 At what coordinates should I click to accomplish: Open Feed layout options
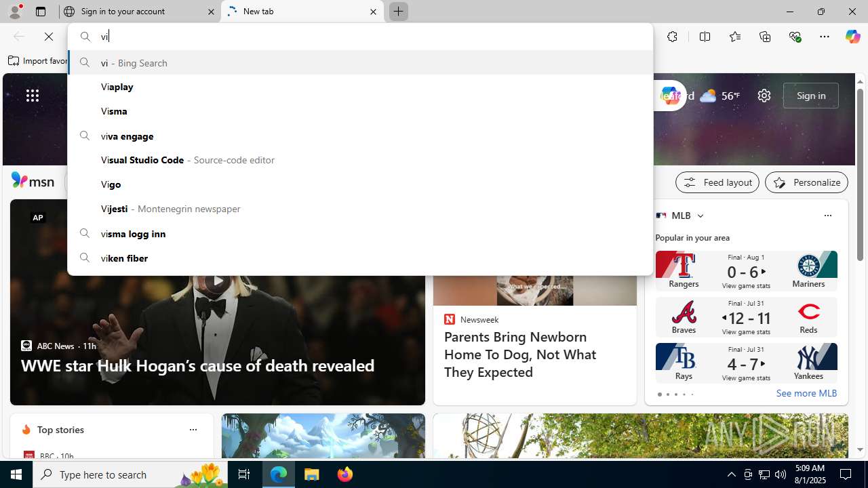pyautogui.click(x=717, y=182)
